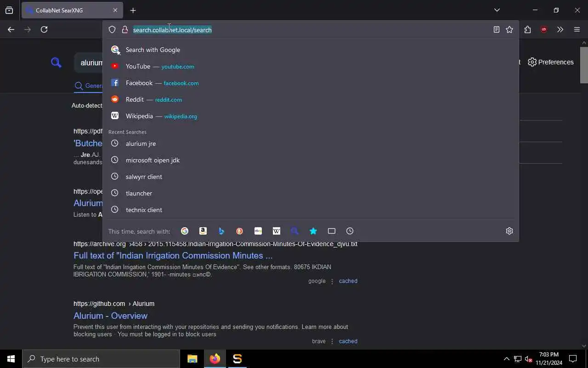This screenshot has height=368, width=588.
Task: Search this time with Amazon icon
Action: 203,231
